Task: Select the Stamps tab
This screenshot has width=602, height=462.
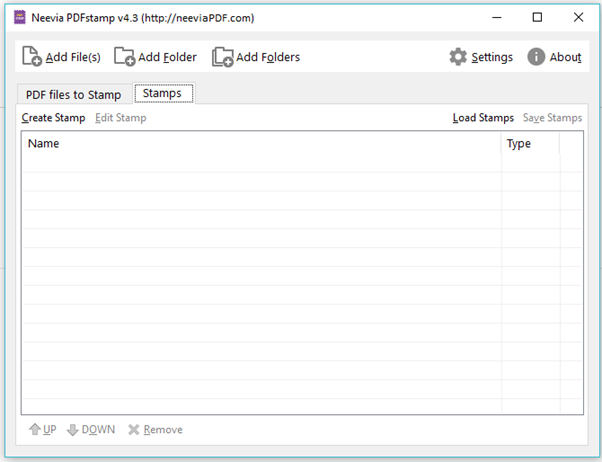Action: (163, 93)
